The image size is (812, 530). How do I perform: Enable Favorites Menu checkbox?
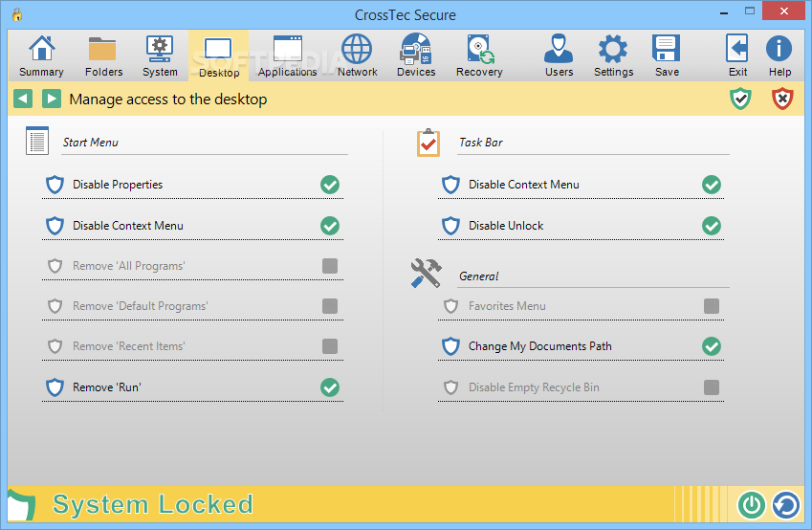pyautogui.click(x=712, y=306)
